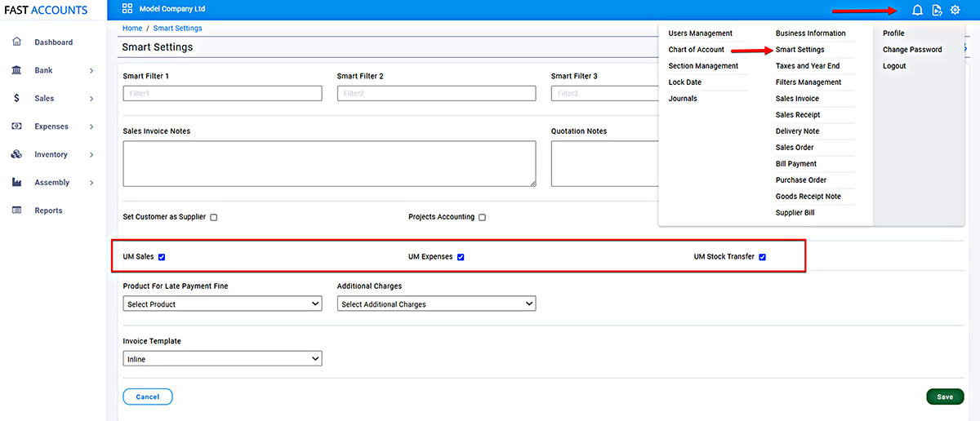
Task: Open the settings gear icon
Action: [x=955, y=10]
